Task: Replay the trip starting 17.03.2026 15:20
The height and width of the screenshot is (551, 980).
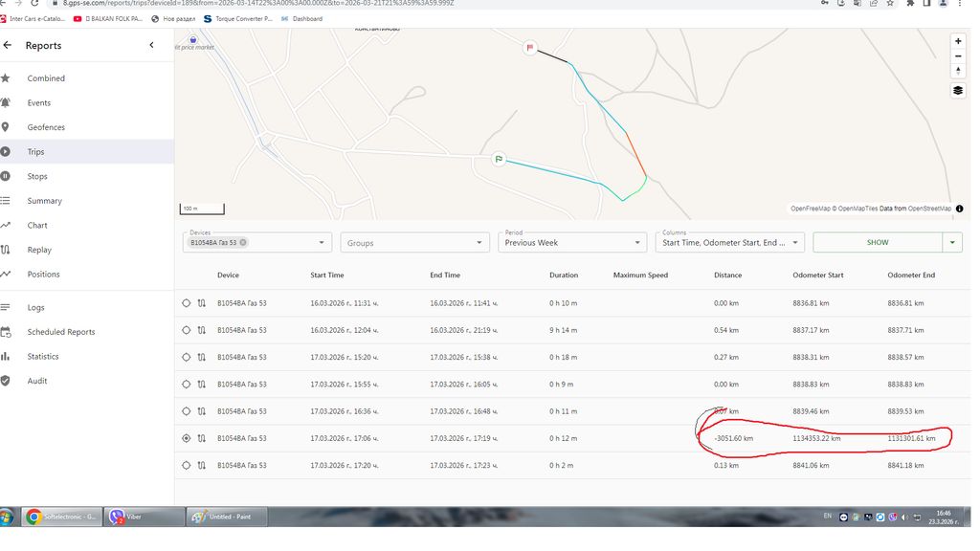Action: (x=201, y=358)
